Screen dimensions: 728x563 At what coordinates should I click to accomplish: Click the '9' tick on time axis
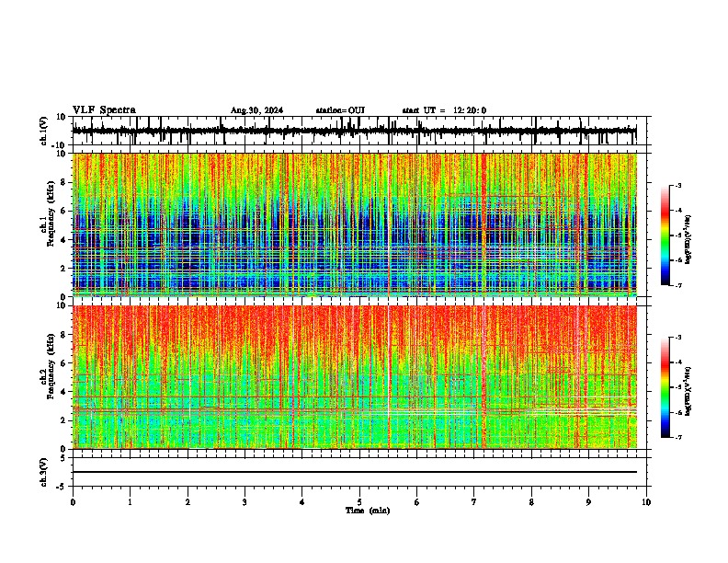[x=588, y=502]
